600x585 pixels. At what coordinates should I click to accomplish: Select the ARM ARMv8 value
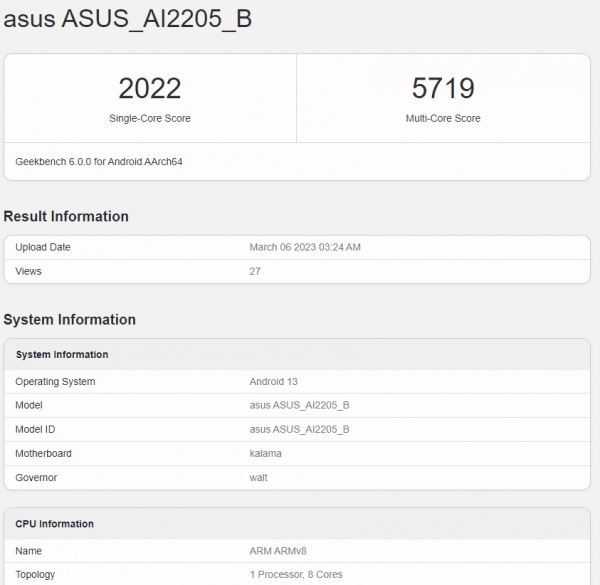(x=278, y=551)
